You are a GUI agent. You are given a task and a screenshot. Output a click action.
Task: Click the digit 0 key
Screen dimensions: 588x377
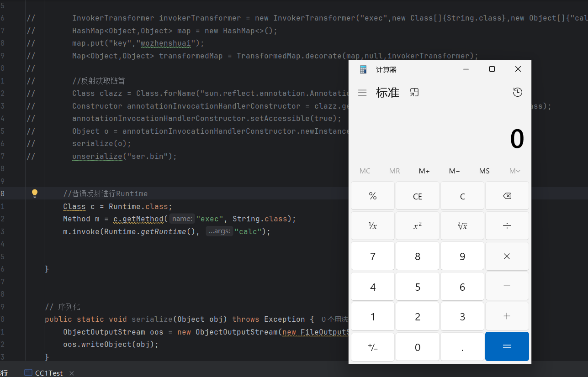418,347
